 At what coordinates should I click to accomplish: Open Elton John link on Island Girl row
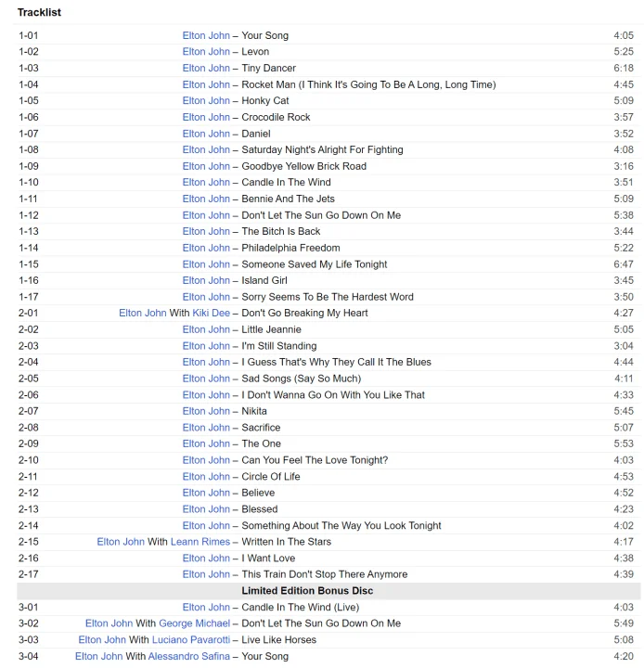point(206,280)
